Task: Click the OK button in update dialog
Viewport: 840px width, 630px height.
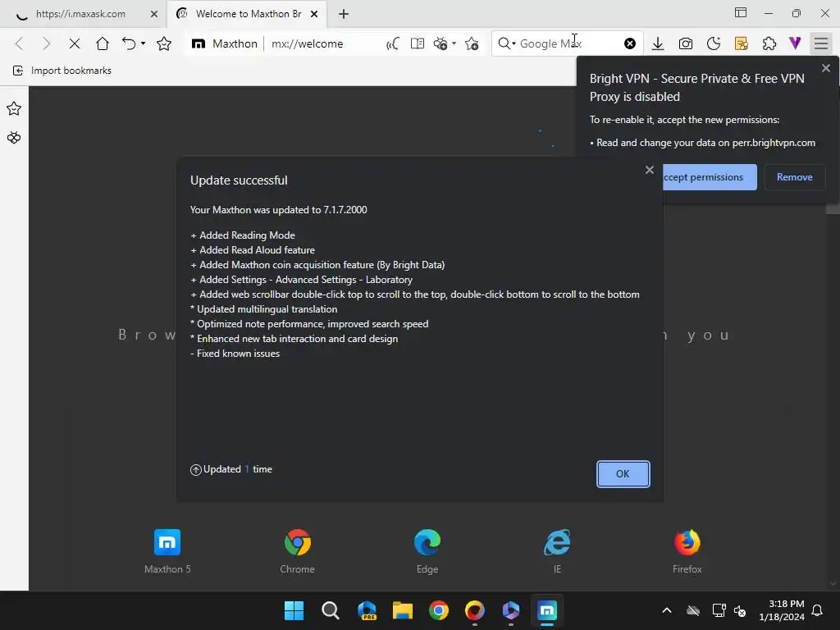Action: point(623,473)
